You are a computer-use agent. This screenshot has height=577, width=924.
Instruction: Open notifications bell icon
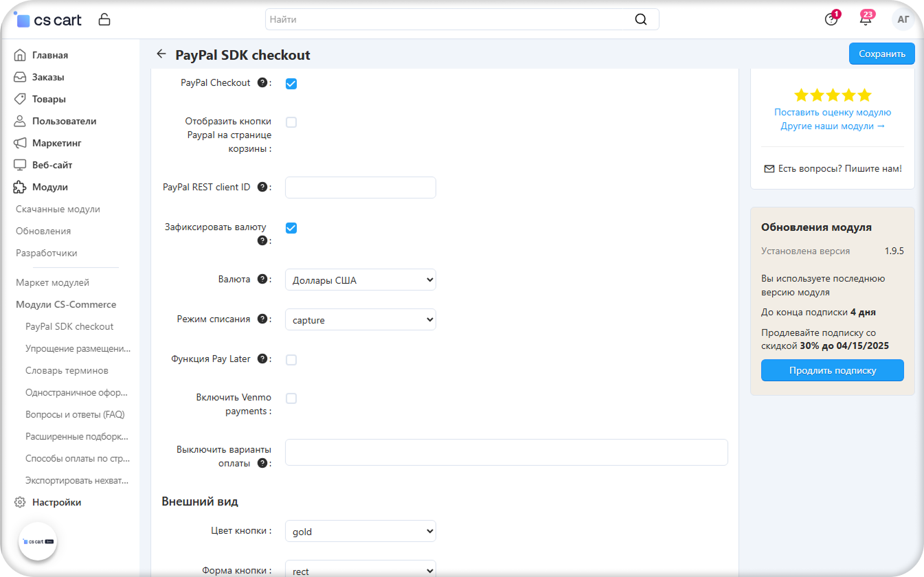click(866, 19)
